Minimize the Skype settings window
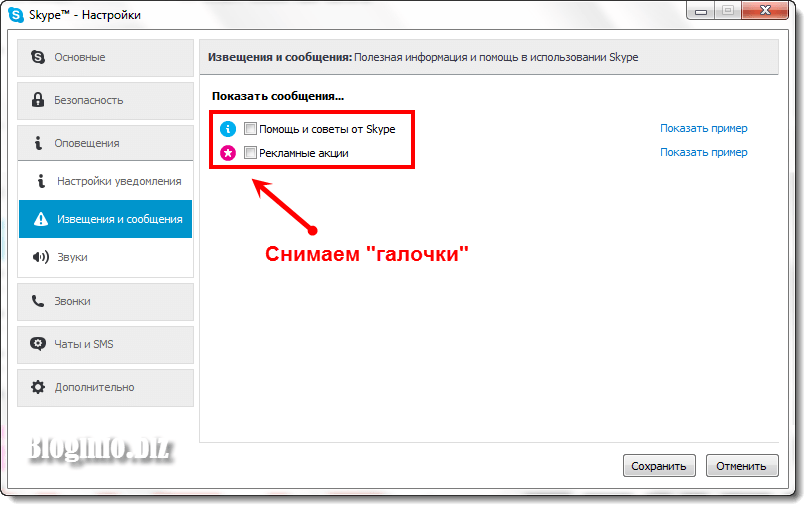Image resolution: width=811 pixels, height=511 pixels. pyautogui.click(x=701, y=11)
